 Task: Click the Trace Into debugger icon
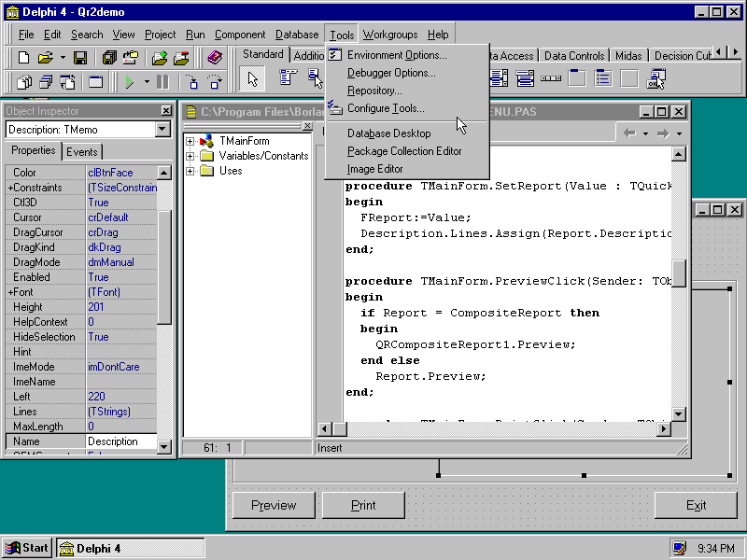192,82
